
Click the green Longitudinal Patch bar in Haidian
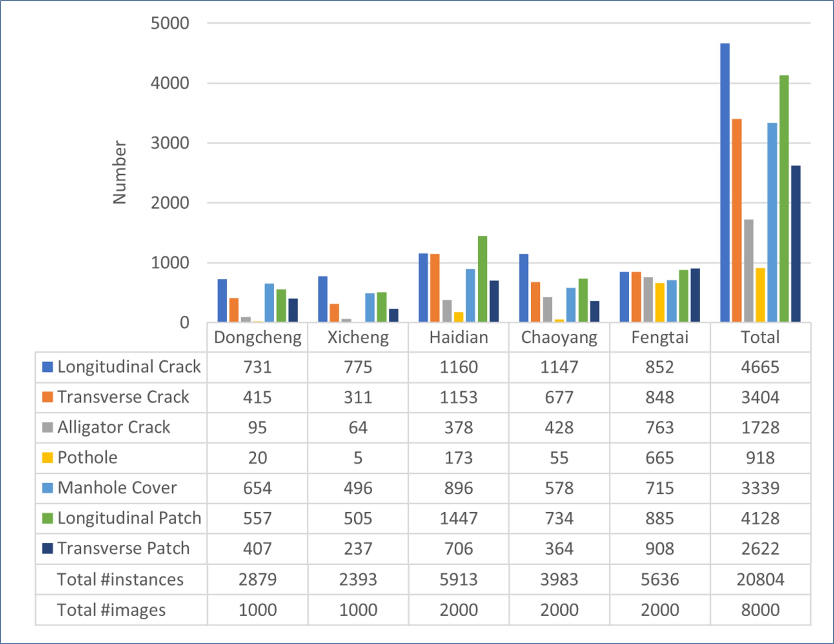(482, 279)
